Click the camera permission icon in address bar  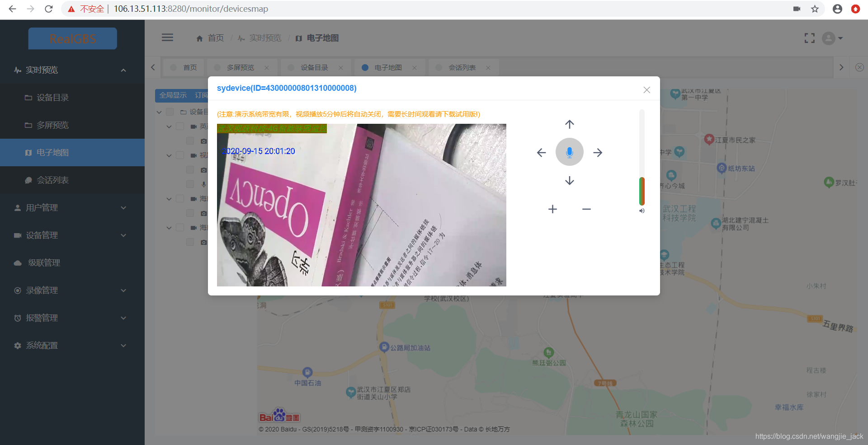(x=797, y=9)
